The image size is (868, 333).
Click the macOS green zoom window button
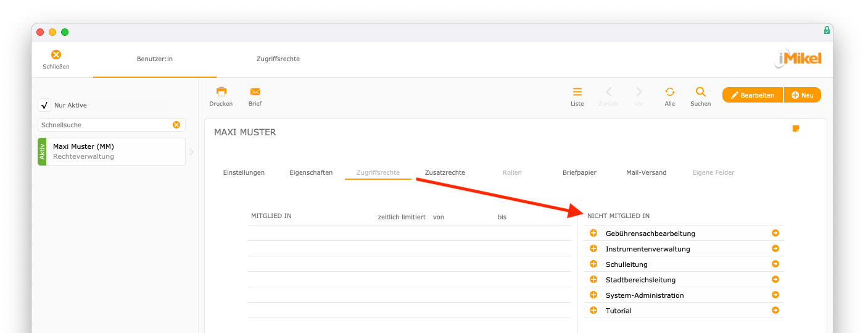(x=65, y=32)
